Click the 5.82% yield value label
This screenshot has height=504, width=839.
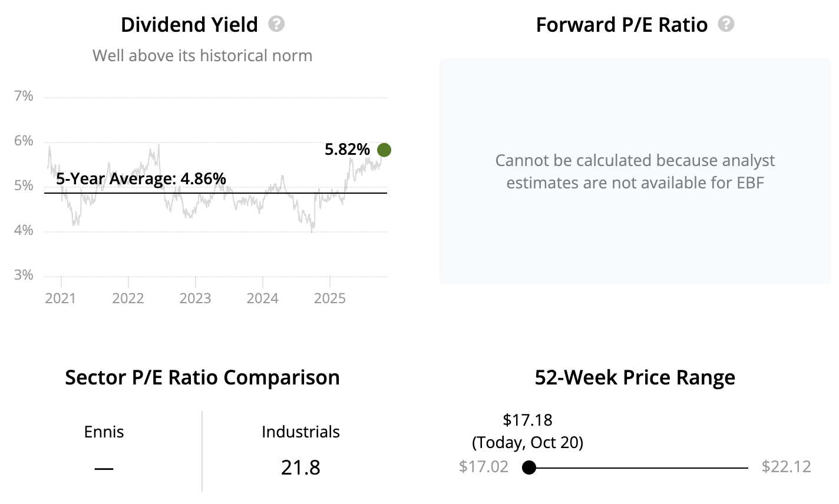pyautogui.click(x=347, y=150)
